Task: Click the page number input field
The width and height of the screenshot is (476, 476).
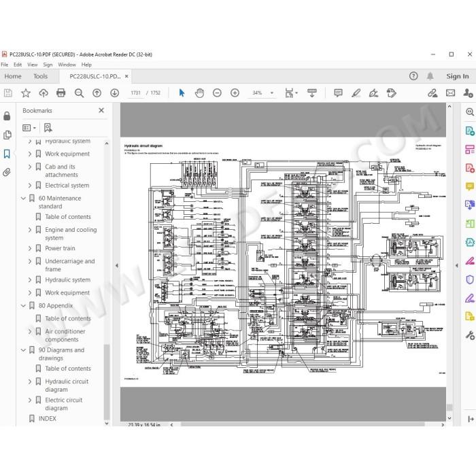Action: tap(136, 93)
